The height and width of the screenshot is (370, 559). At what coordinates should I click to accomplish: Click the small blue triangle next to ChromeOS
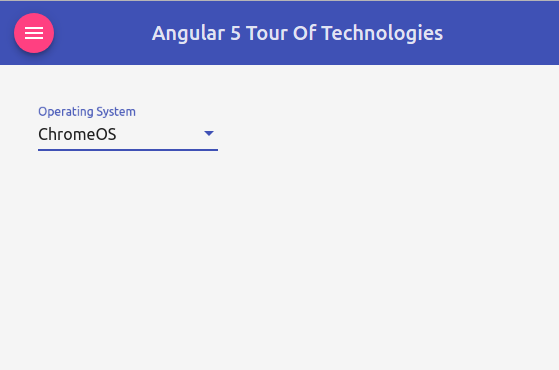pyautogui.click(x=209, y=134)
